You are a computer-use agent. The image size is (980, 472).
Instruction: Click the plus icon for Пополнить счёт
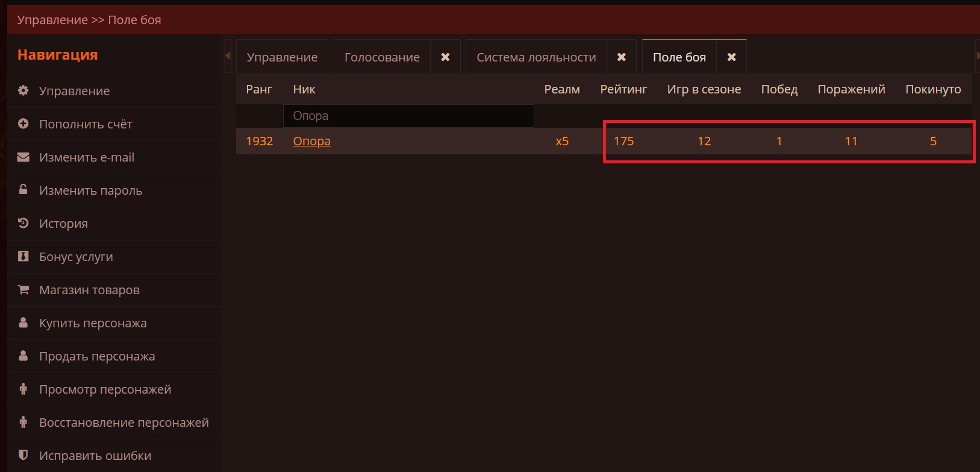point(23,124)
